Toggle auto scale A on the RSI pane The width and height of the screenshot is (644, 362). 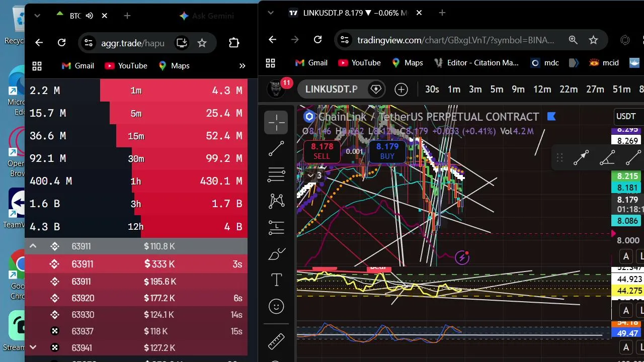(x=626, y=310)
